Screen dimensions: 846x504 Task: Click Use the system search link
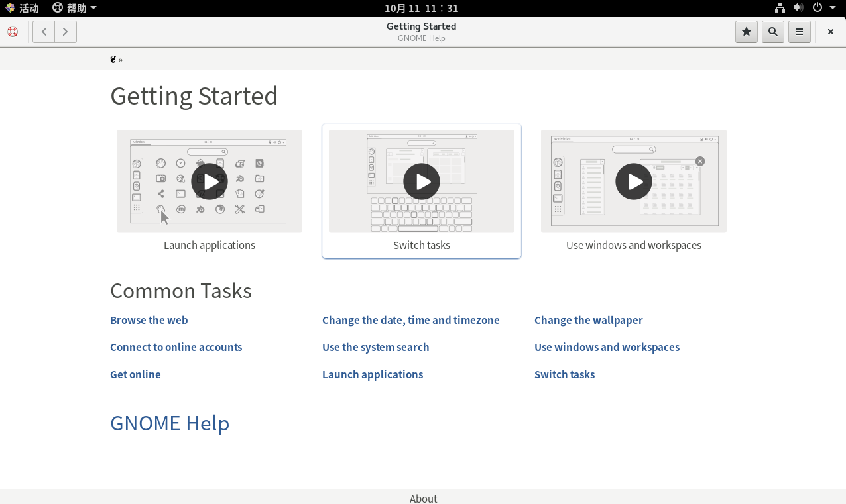[375, 347]
